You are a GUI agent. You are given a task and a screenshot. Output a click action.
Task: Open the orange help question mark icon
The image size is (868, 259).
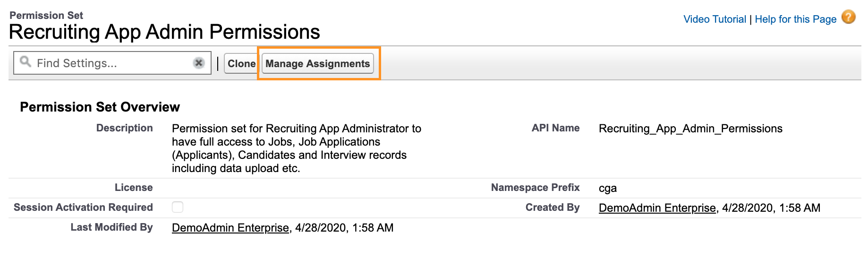(x=848, y=17)
